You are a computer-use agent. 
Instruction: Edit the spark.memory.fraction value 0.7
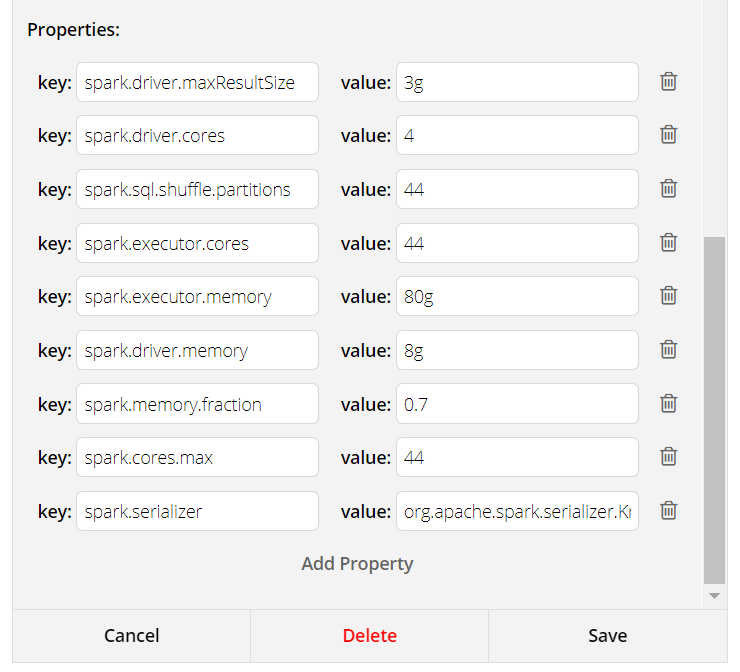pos(517,404)
